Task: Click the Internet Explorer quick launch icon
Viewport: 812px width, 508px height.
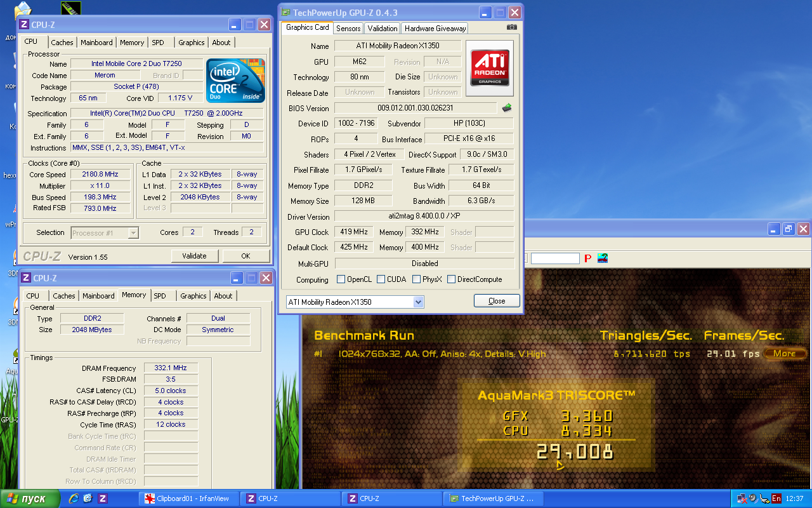Action: pos(73,498)
